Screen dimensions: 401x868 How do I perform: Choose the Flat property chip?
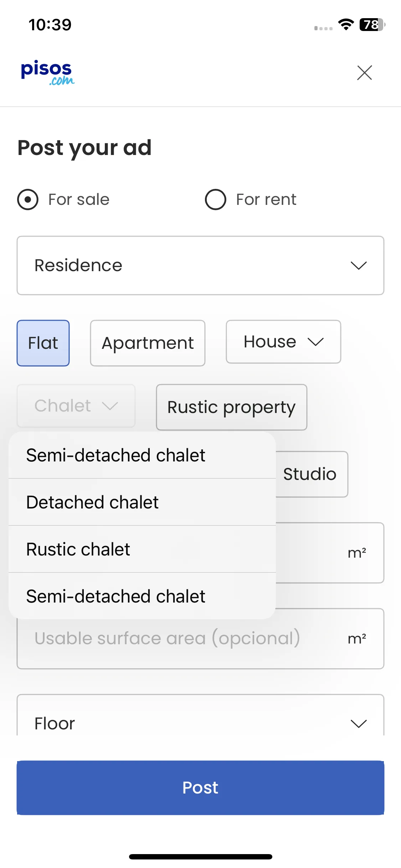43,343
